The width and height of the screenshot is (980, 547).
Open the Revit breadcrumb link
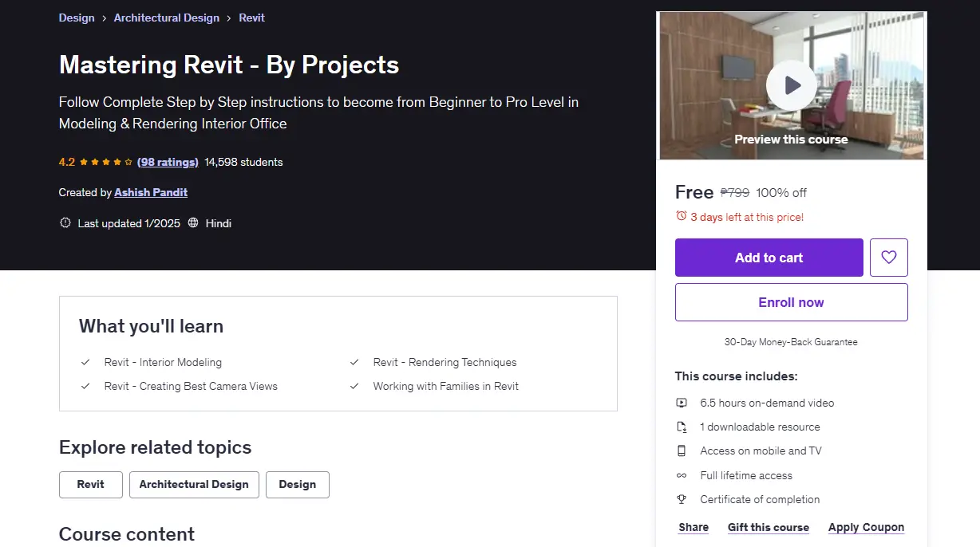pyautogui.click(x=252, y=18)
